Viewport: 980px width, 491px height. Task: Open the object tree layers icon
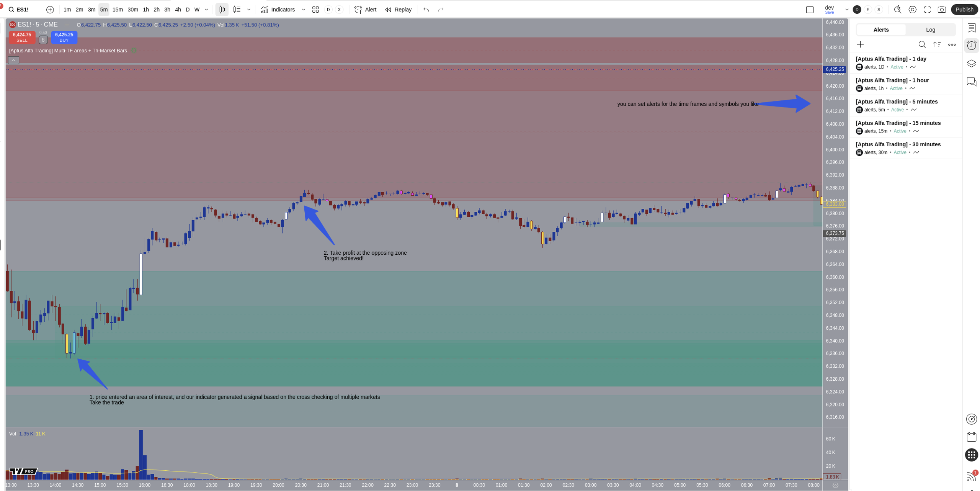pos(972,64)
